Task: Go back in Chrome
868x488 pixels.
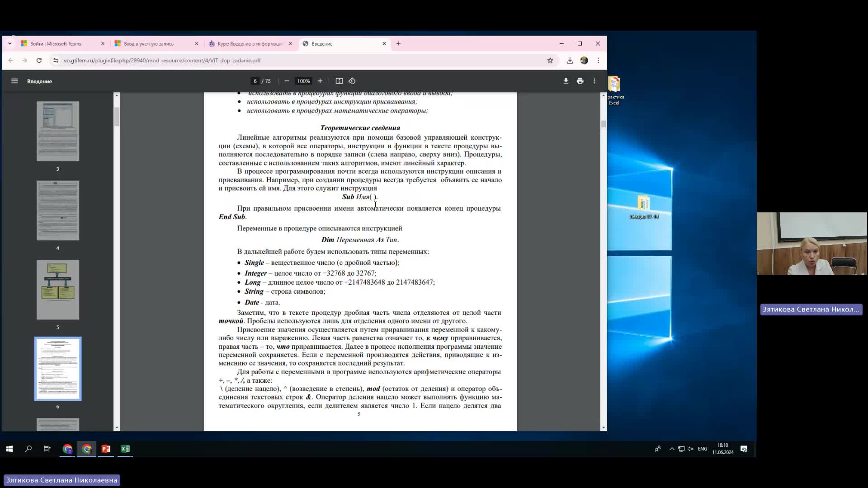Action: (x=11, y=60)
